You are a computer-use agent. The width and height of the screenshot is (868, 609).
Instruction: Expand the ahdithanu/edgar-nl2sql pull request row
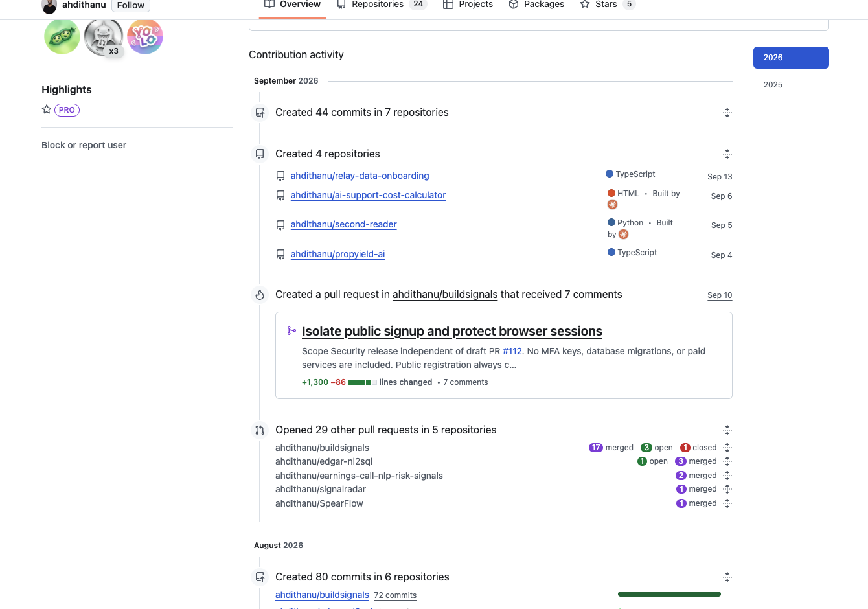tap(727, 461)
